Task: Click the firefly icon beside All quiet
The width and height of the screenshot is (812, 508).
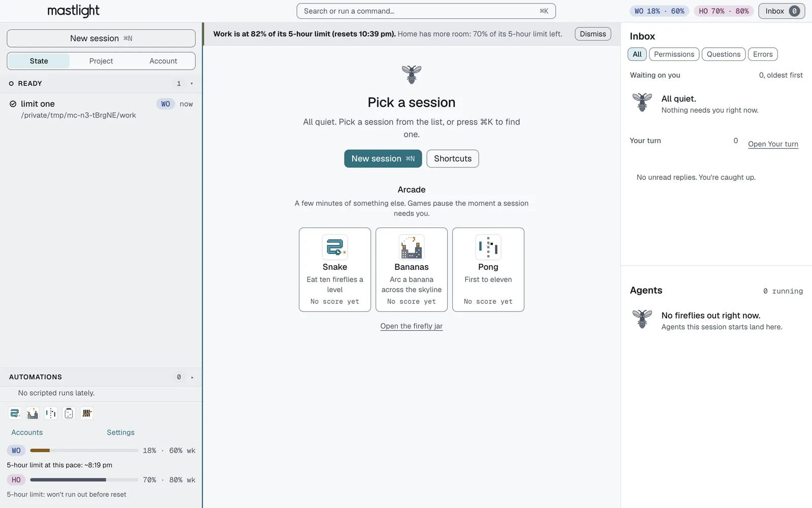Action: 642,102
